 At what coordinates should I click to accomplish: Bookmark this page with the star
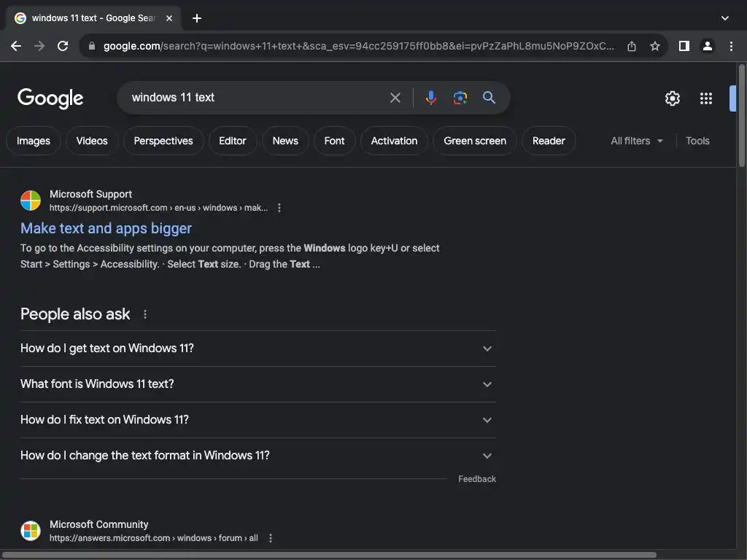click(x=655, y=46)
